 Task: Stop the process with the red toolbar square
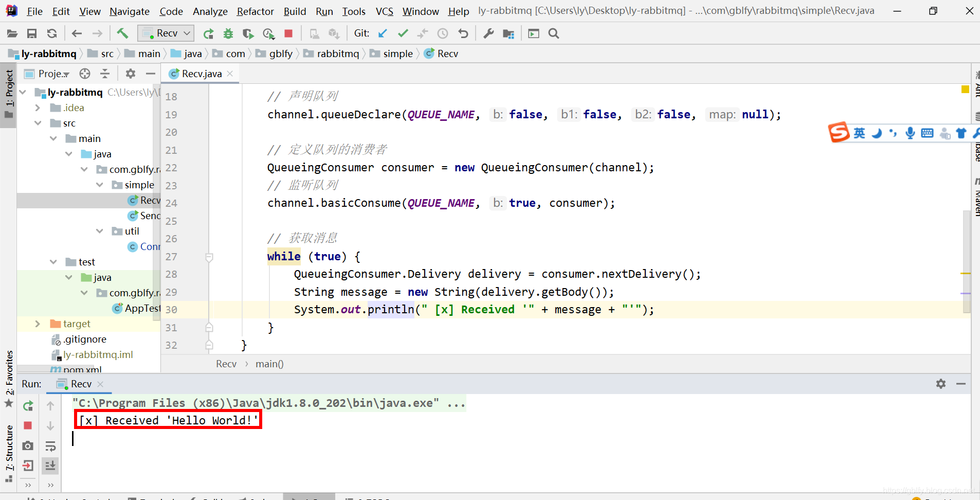click(x=288, y=33)
